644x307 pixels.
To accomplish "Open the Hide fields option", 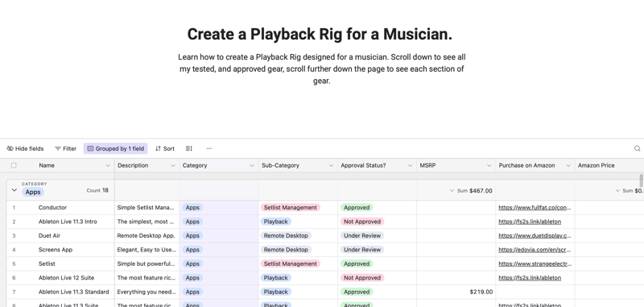I will 25,148.
